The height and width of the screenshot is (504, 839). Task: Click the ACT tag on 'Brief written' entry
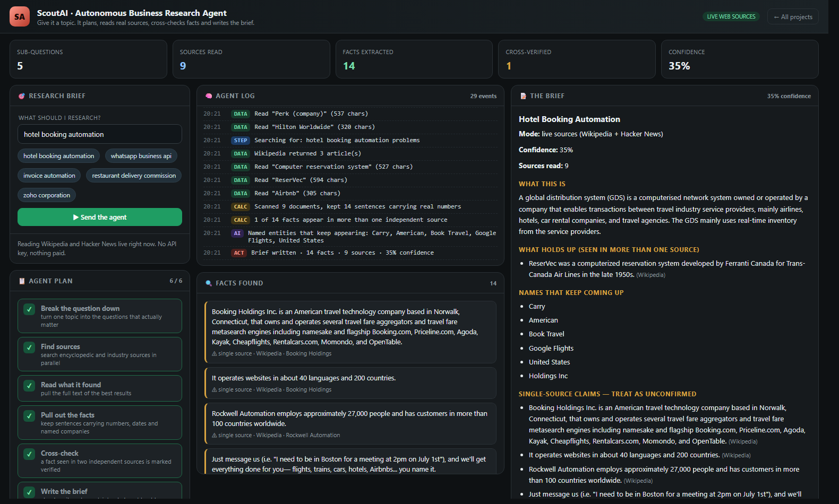point(239,253)
